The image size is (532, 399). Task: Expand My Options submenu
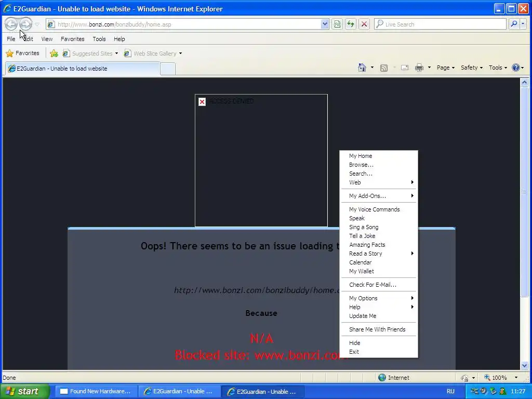tap(379, 298)
